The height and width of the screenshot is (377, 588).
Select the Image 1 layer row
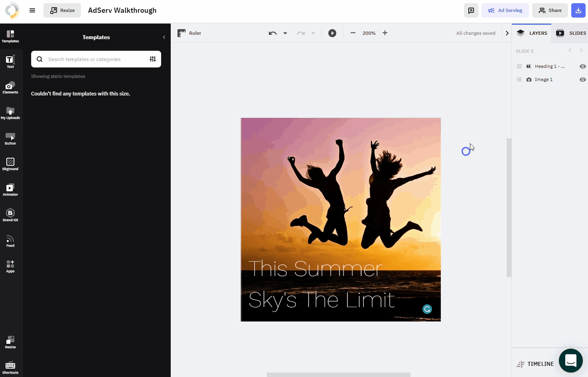coord(550,79)
